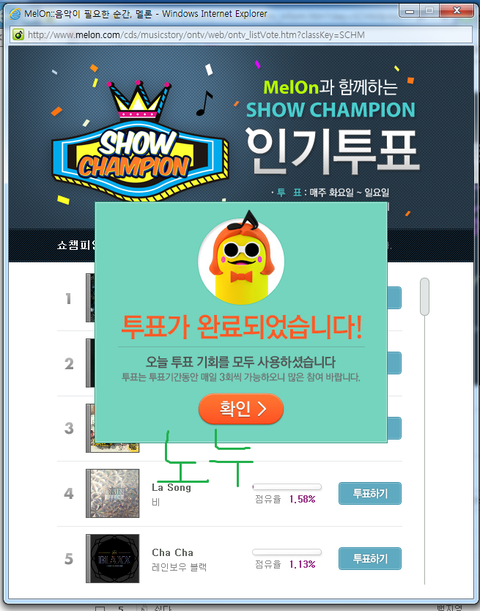
Task: Click the yellow mascot character in popup
Action: pos(241,258)
